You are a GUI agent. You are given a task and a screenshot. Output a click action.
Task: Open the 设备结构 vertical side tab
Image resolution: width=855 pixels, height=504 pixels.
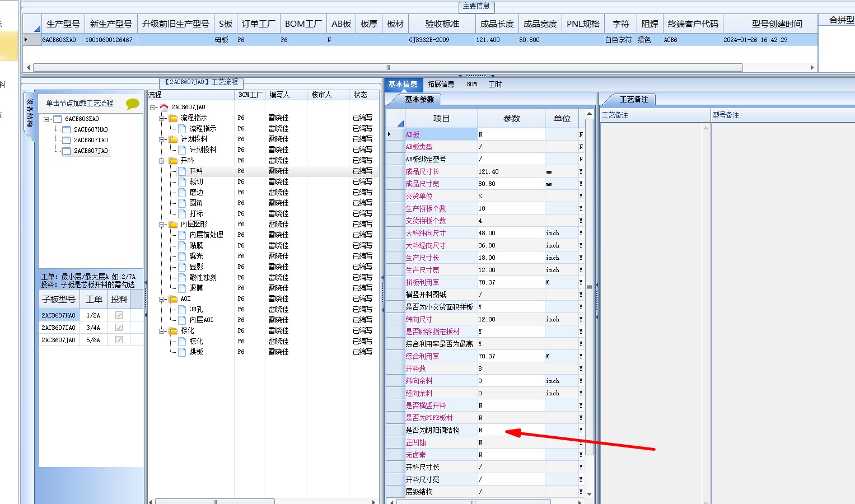[x=30, y=113]
